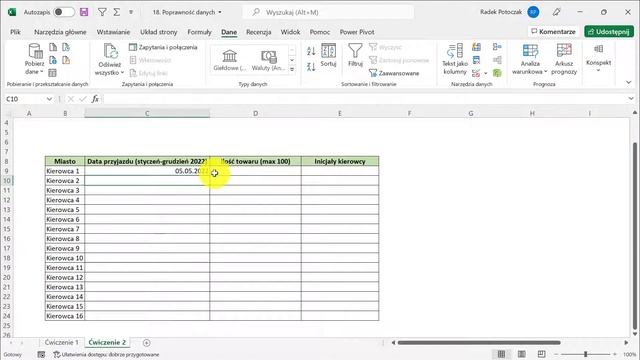Toggle the Filtruj funnel icon

click(355, 51)
